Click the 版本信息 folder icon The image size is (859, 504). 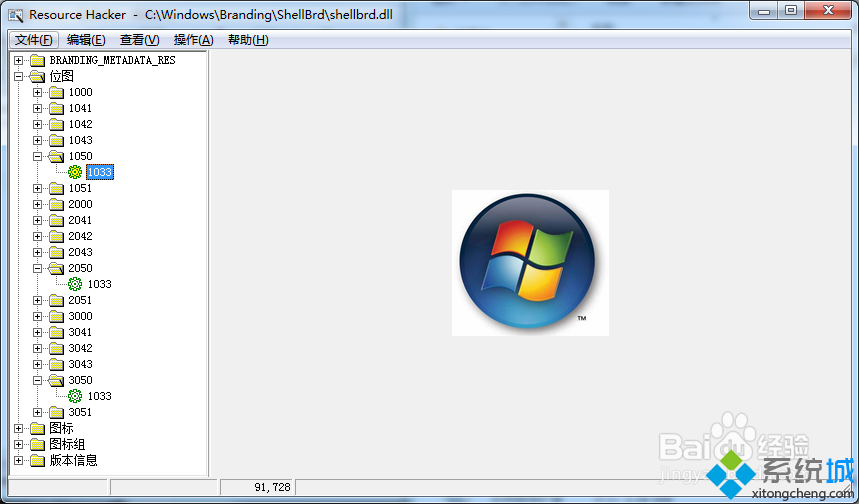[x=37, y=460]
